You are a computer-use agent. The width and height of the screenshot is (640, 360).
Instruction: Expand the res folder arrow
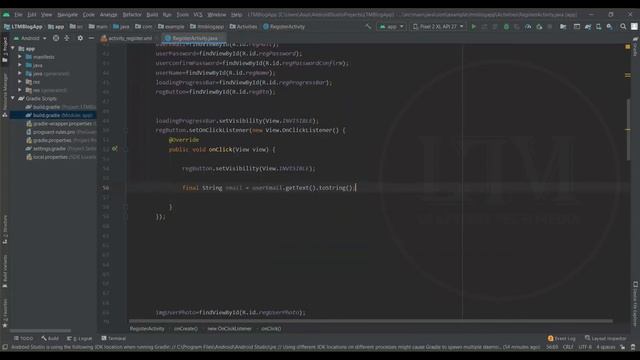tap(20, 82)
